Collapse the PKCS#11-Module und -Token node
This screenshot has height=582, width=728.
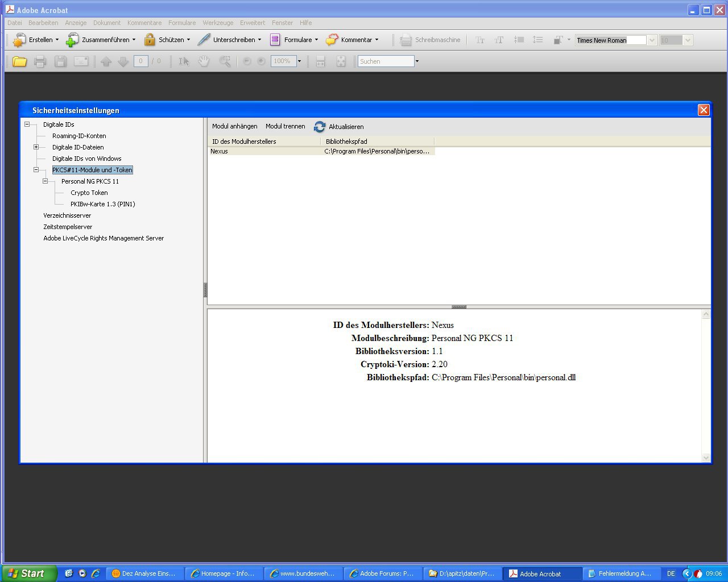(x=36, y=169)
